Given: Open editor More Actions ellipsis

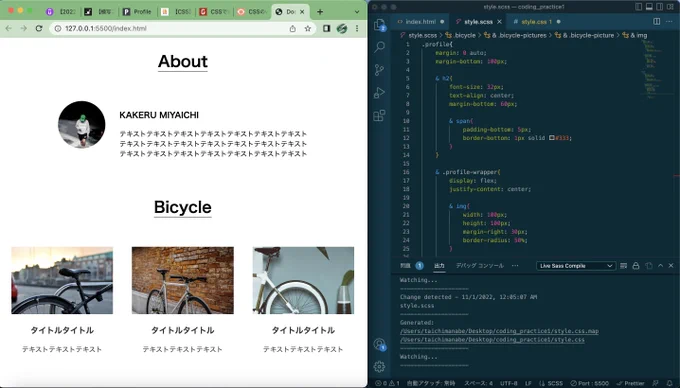Looking at the screenshot, I should [669, 21].
